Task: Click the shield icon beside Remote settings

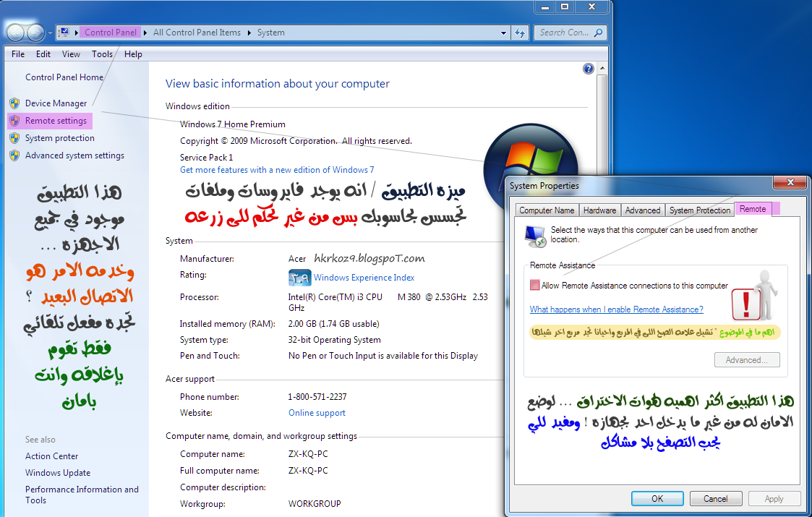Action: (14, 121)
